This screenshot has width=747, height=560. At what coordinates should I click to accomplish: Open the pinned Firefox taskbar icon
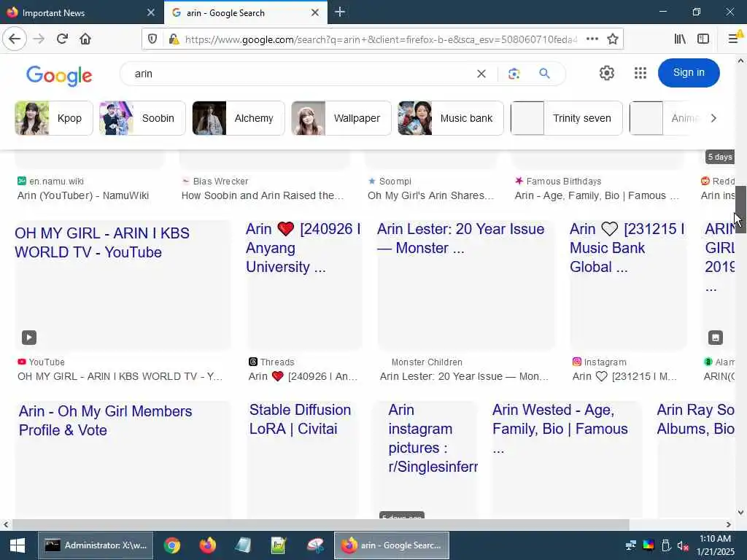pos(208,545)
